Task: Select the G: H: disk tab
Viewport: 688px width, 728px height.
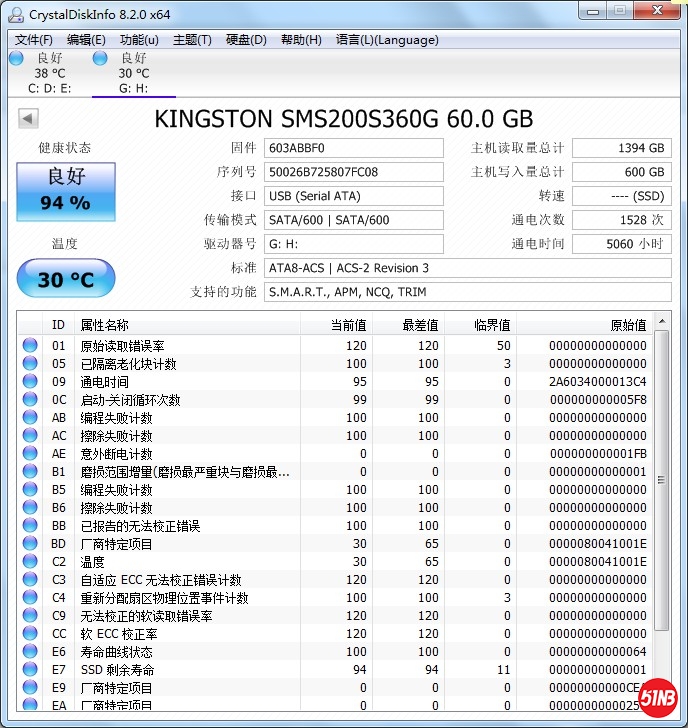Action: point(134,73)
